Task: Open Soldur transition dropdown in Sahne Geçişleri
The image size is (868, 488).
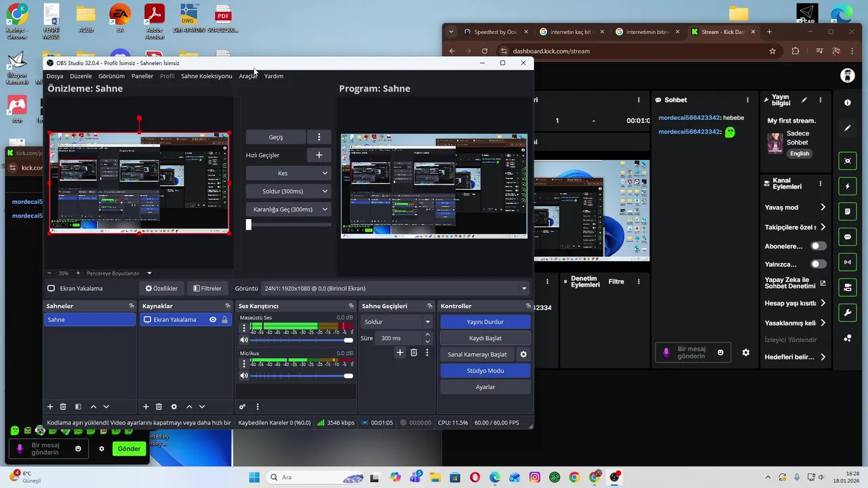Action: 397,322
